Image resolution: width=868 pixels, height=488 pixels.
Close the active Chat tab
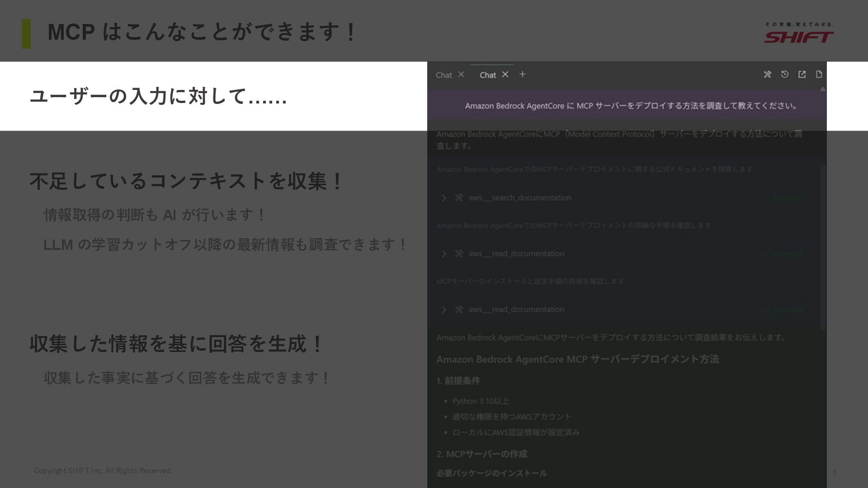point(505,75)
